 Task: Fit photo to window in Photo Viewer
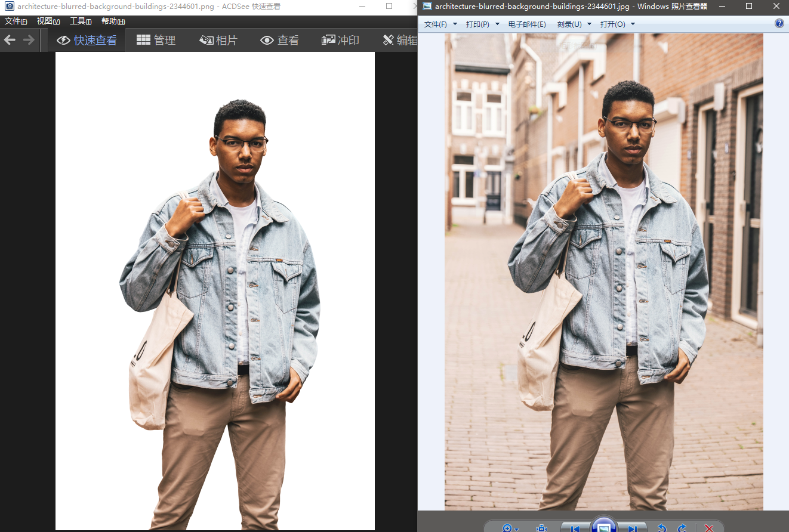pyautogui.click(x=542, y=528)
